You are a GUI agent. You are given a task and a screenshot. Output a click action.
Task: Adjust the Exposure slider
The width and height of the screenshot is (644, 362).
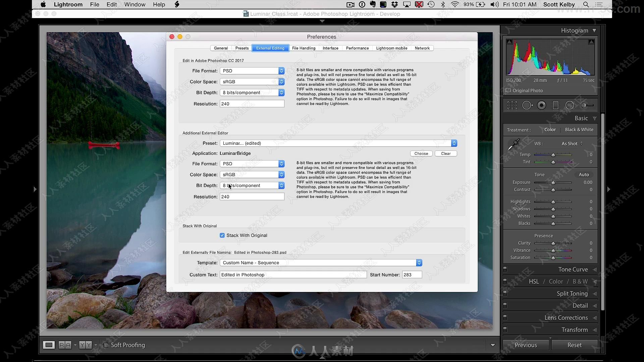pos(553,182)
